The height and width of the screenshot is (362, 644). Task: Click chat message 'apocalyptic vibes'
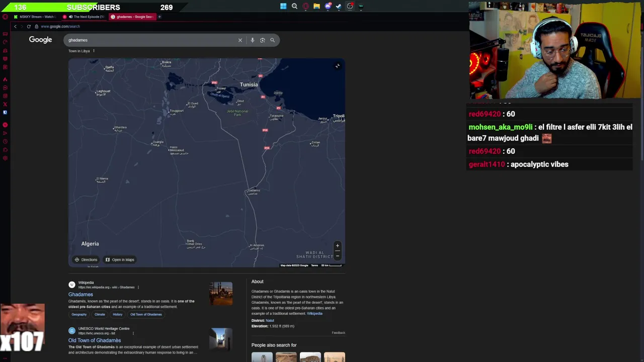click(x=539, y=164)
